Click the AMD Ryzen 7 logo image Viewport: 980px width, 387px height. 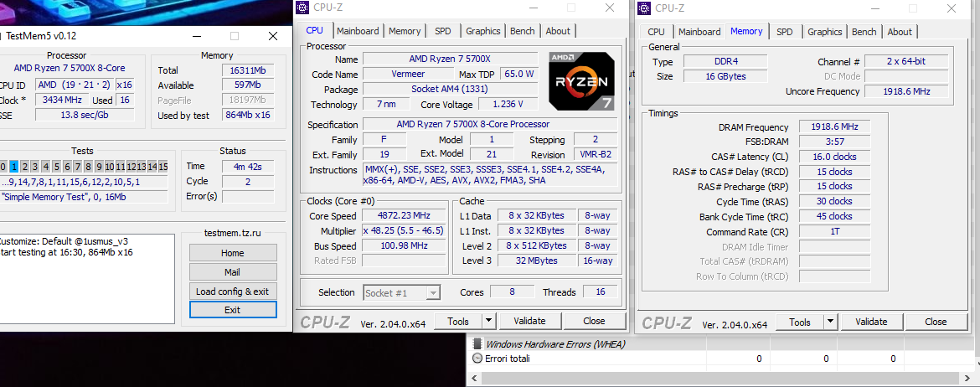click(581, 81)
